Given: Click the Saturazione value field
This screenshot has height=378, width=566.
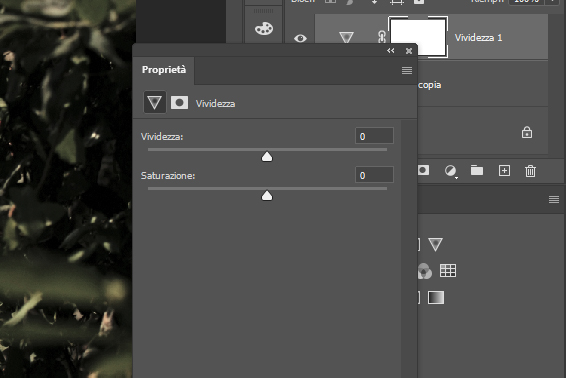Looking at the screenshot, I should pyautogui.click(x=374, y=175).
